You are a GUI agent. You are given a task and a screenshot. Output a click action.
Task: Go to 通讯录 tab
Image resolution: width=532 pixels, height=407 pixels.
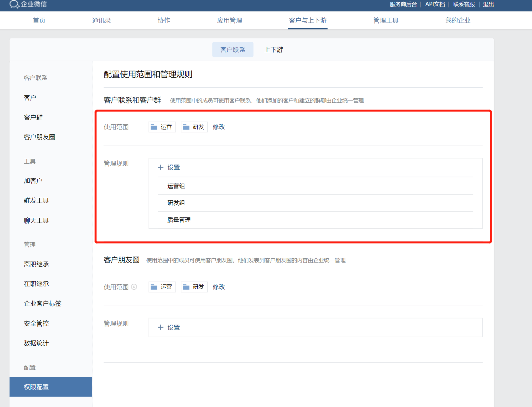(102, 20)
